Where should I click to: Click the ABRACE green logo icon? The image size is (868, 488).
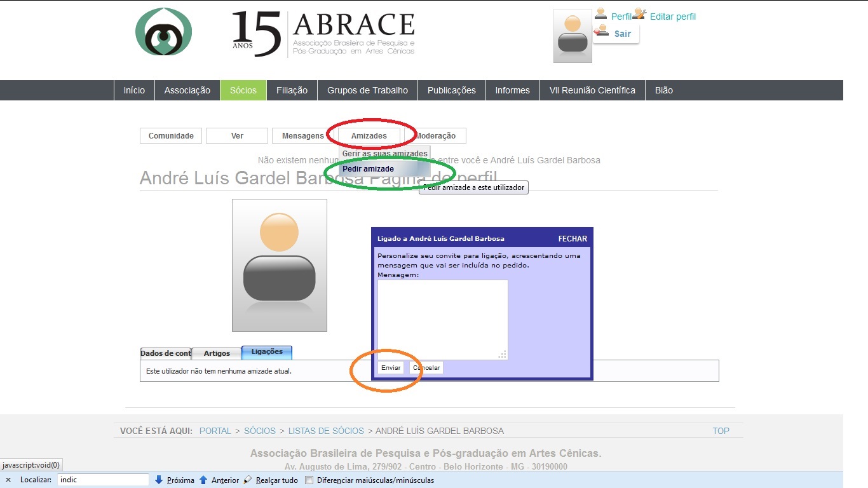pos(163,32)
